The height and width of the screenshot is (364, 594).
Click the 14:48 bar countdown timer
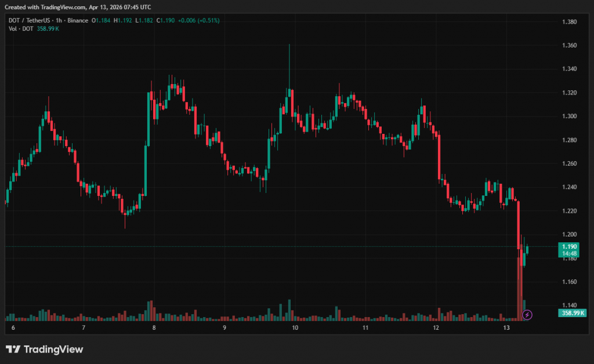coord(568,253)
